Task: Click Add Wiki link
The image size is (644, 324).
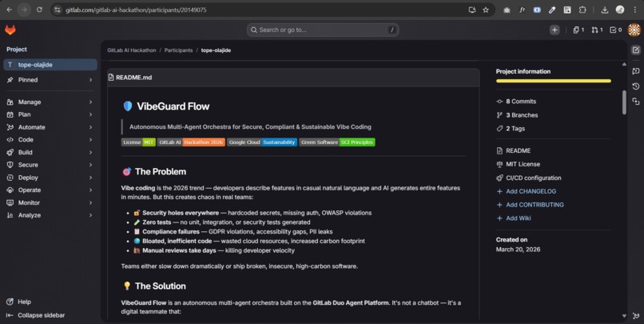Action: pos(514,218)
